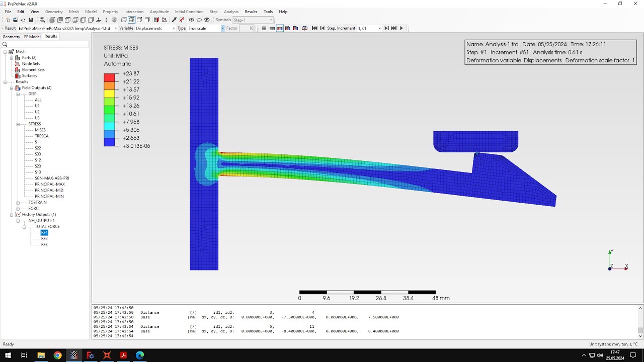
Task: Open the Mesh menu
Action: (x=74, y=12)
